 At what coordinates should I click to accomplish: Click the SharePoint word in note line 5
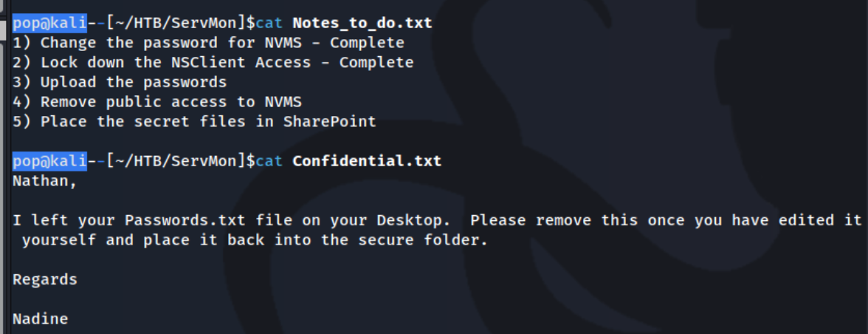(339, 122)
